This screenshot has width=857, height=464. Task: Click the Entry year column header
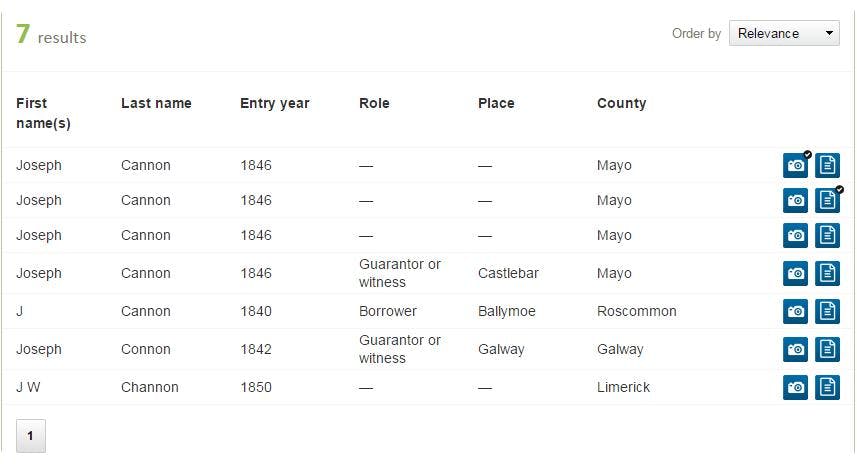click(274, 103)
